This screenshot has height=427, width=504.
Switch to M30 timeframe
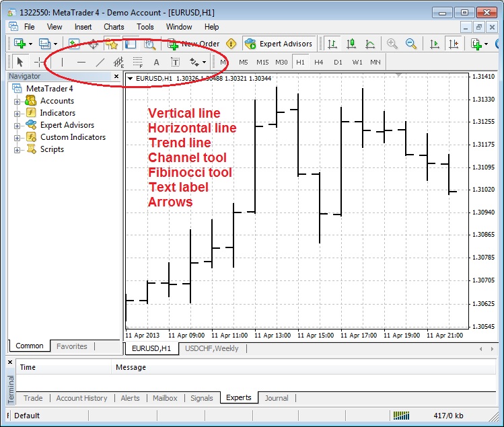tap(281, 63)
